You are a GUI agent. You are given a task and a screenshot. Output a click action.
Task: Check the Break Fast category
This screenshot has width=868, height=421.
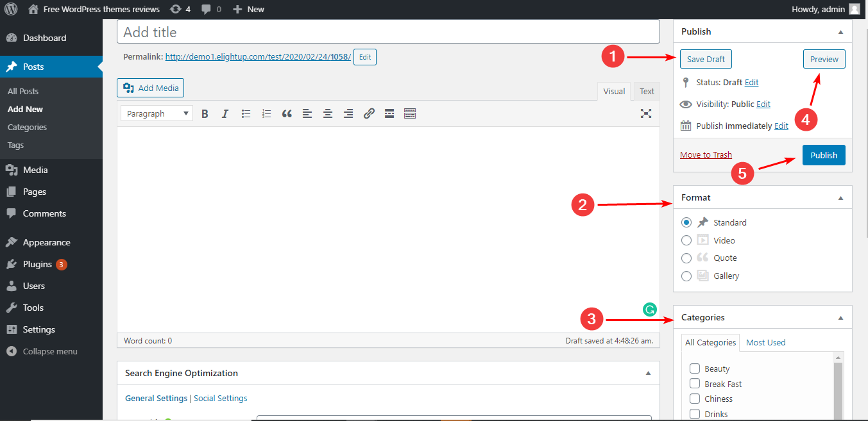coord(694,383)
